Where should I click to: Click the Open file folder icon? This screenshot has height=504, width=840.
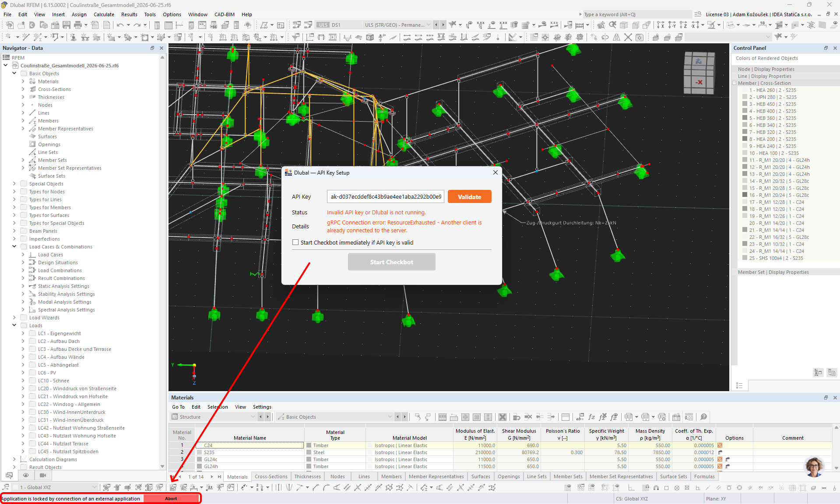click(21, 25)
